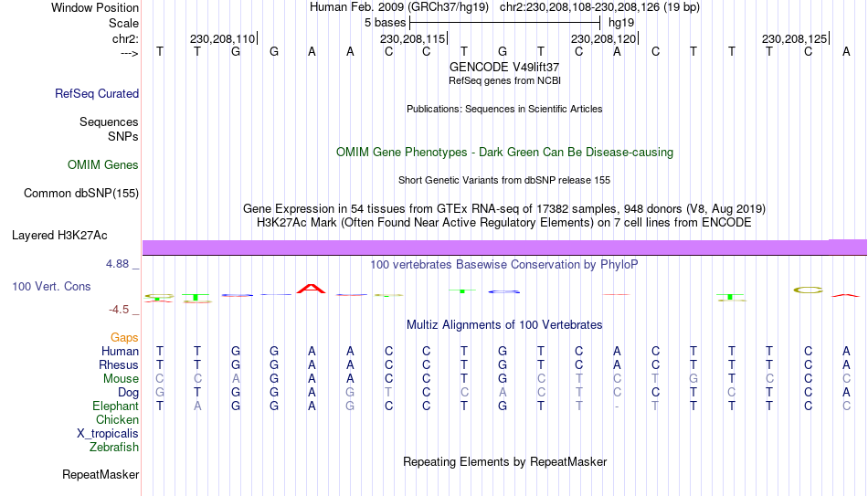Click the Sequences track label
Screen dimensions: 868x496
109,121
